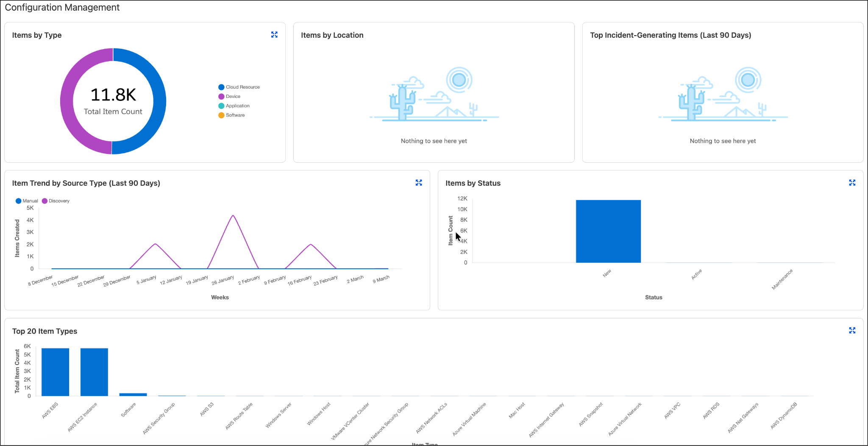Click the Top Incident-Generating Items title
Image resolution: width=868 pixels, height=446 pixels.
(x=670, y=35)
